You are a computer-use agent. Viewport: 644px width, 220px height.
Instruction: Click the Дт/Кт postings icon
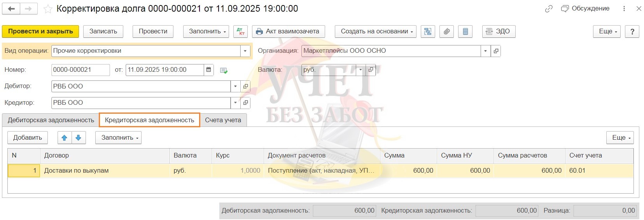(240, 31)
